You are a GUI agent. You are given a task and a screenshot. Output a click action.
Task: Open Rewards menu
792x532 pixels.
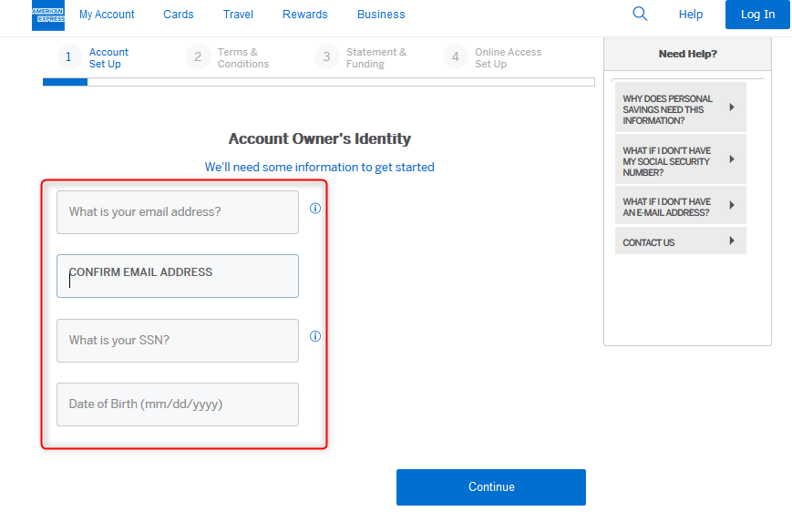[305, 15]
